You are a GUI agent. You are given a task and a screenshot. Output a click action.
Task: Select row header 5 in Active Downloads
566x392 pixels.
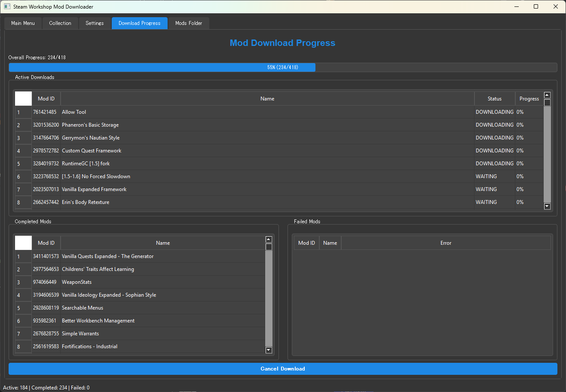pos(23,164)
